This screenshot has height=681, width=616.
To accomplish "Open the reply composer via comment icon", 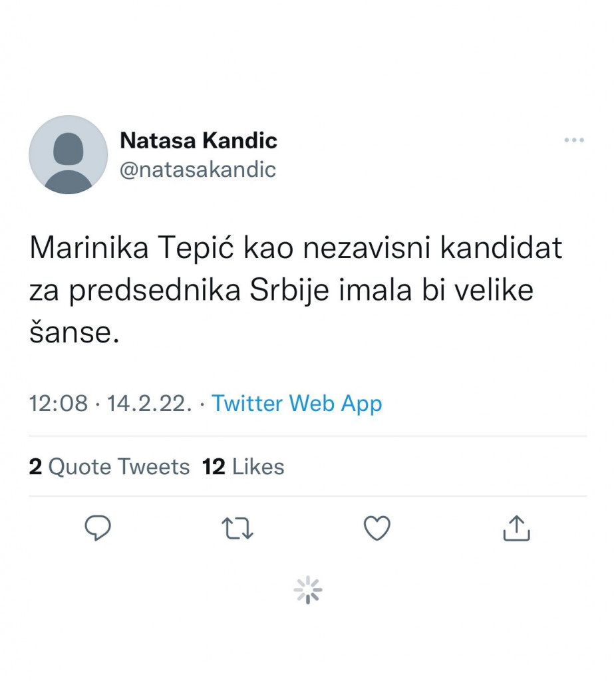I will (98, 527).
